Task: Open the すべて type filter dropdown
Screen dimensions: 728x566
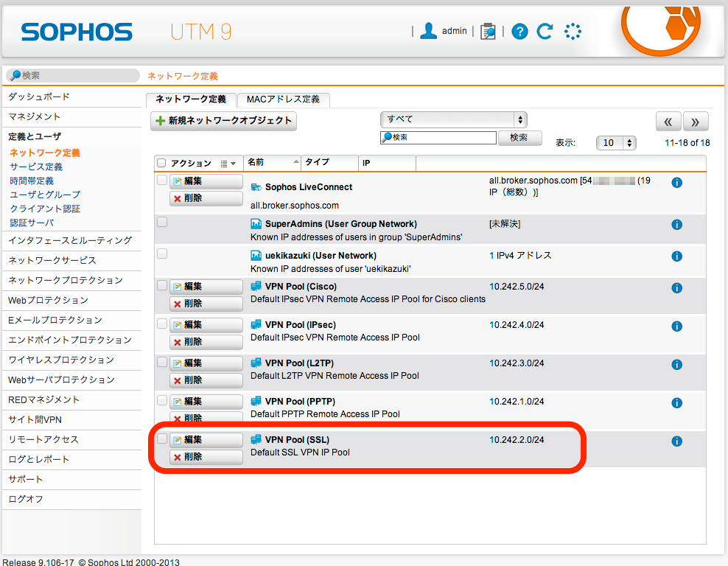Action: 454,119
